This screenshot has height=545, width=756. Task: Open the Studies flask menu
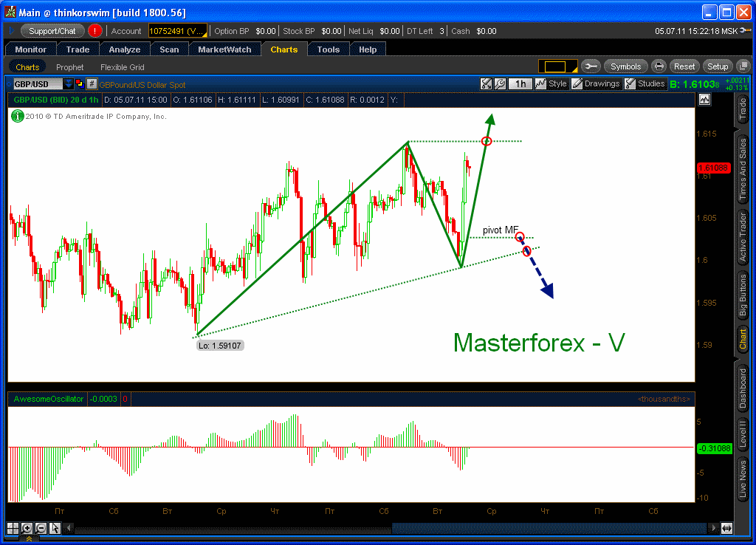[645, 84]
